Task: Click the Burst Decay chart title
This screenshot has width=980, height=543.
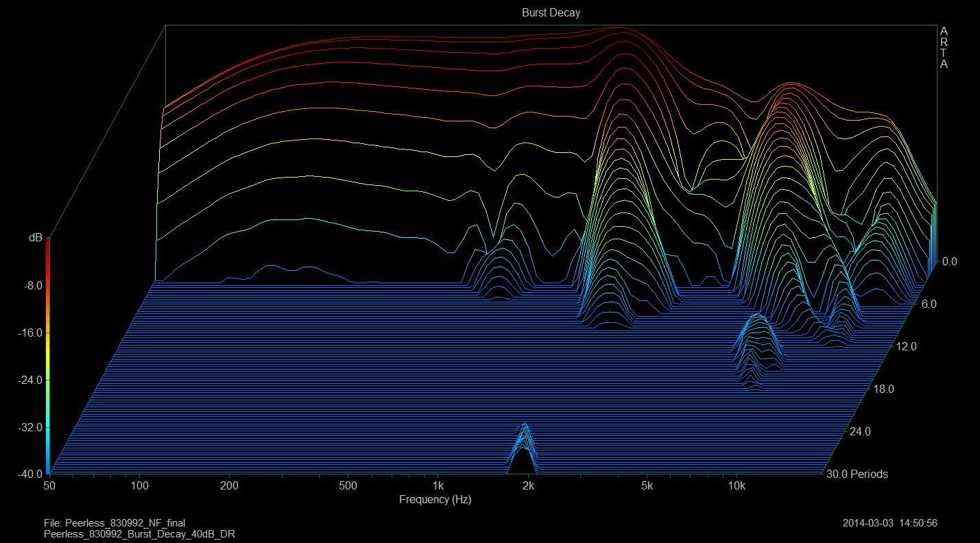Action: (x=551, y=13)
